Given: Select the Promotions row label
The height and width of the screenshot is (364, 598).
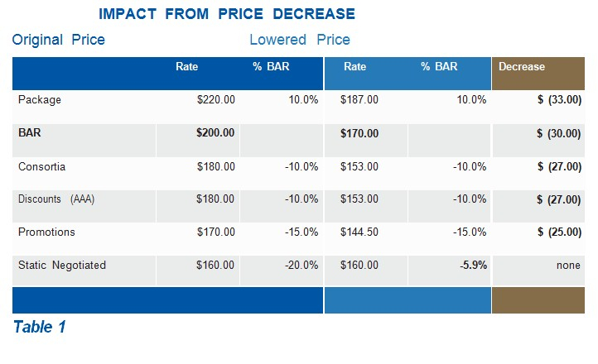Looking at the screenshot, I should [x=46, y=232].
